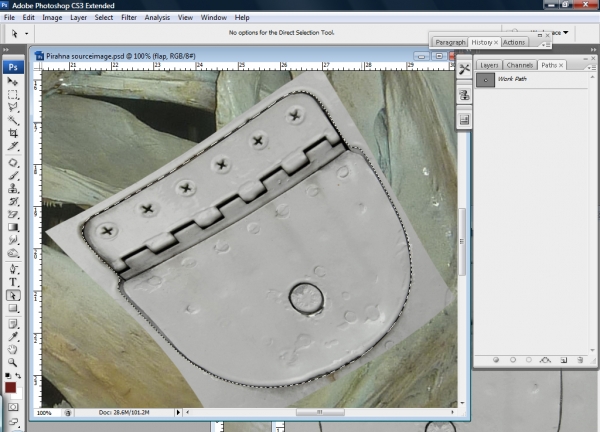Make work path from selection
The image size is (600, 432).
point(545,360)
